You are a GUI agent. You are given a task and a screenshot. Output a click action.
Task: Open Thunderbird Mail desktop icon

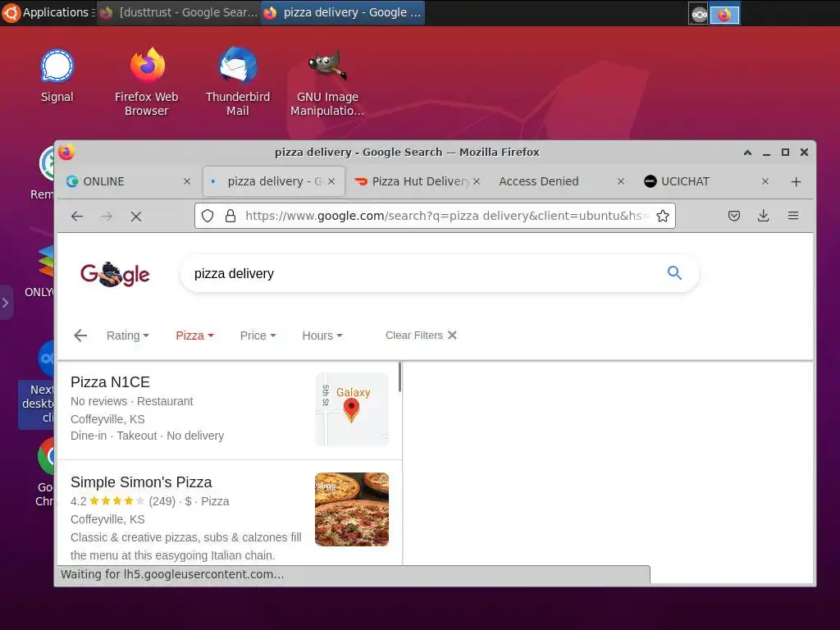[237, 82]
